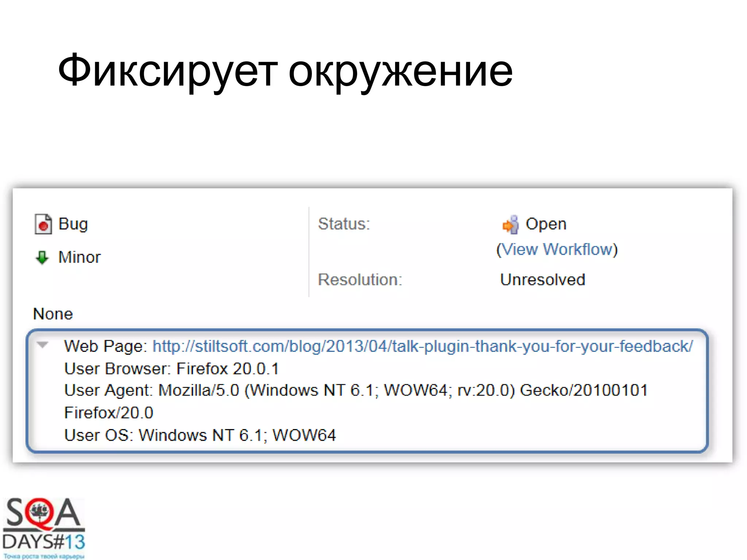This screenshot has height=560, width=747.
Task: Click the 'User OS: Windows NT 6.1; WOW64' line
Action: (200, 435)
